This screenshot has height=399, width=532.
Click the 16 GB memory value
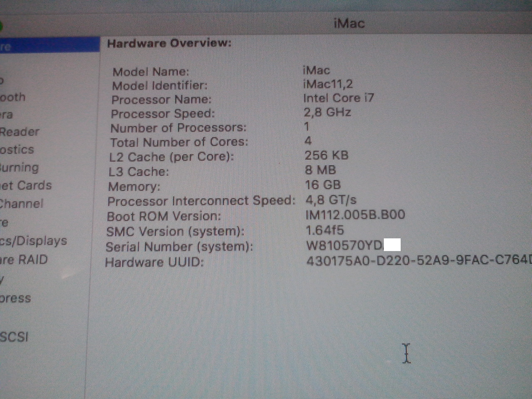coord(323,185)
